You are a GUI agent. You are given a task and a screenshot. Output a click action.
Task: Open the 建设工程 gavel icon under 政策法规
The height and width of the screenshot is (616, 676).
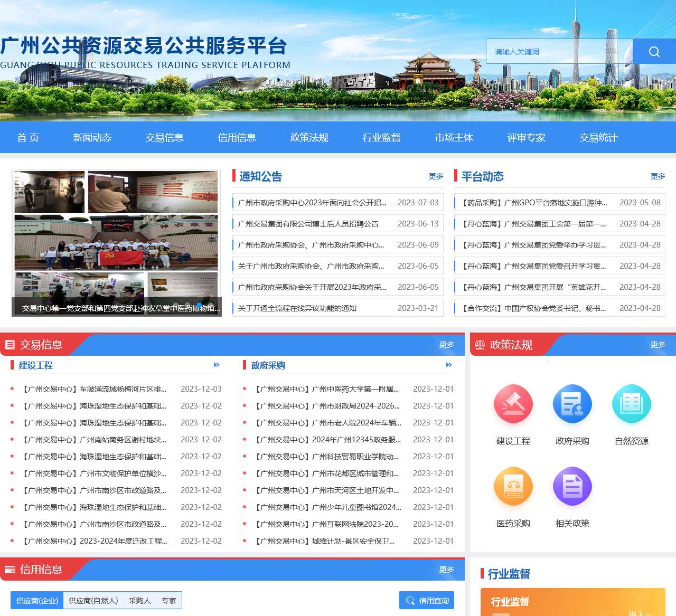point(513,404)
